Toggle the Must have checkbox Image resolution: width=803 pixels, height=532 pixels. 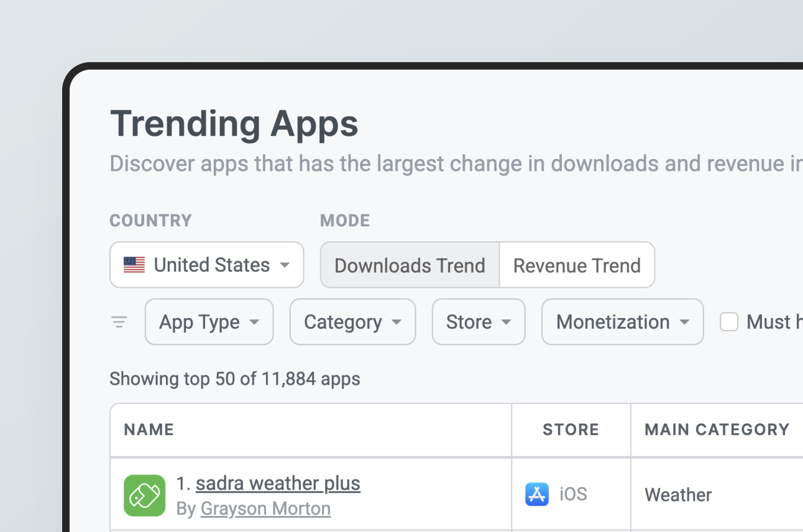click(x=729, y=322)
